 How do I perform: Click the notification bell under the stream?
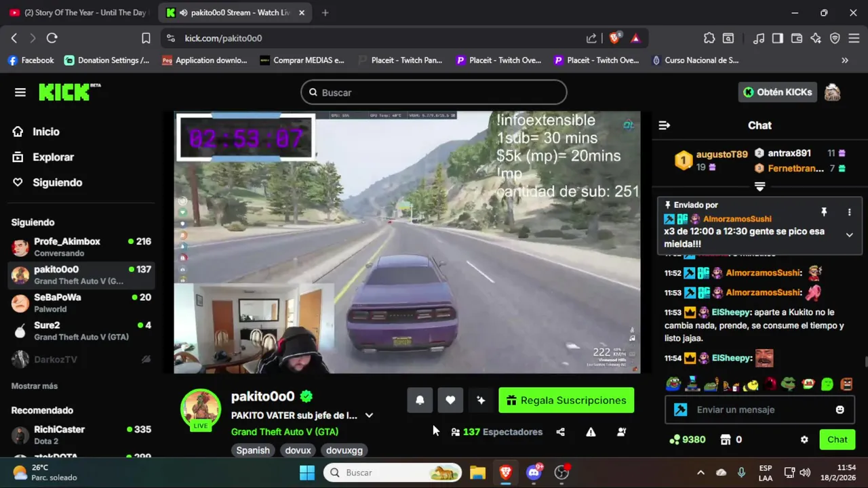(x=420, y=400)
